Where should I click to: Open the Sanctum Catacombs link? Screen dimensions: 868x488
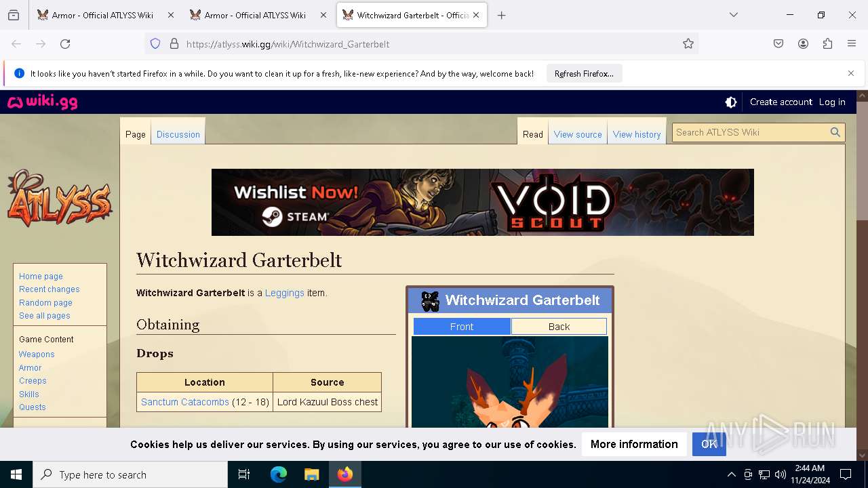tap(185, 402)
